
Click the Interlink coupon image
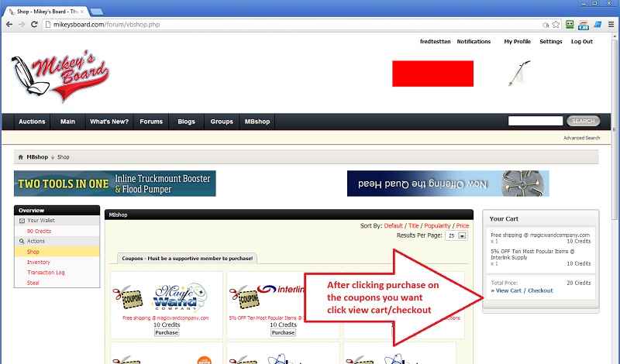click(x=267, y=297)
